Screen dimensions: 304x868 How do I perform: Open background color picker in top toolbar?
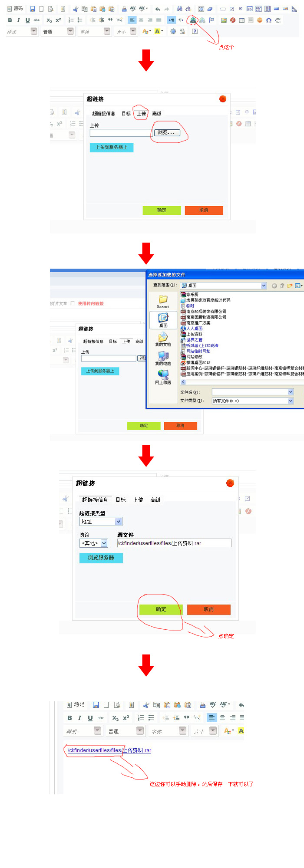tap(159, 31)
